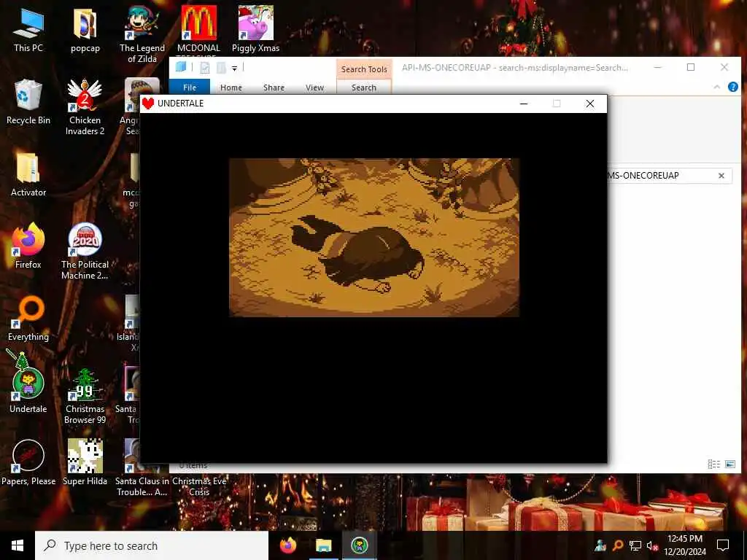Image resolution: width=747 pixels, height=560 pixels.
Task: Open File Explorer from the taskbar
Action: coord(323,545)
